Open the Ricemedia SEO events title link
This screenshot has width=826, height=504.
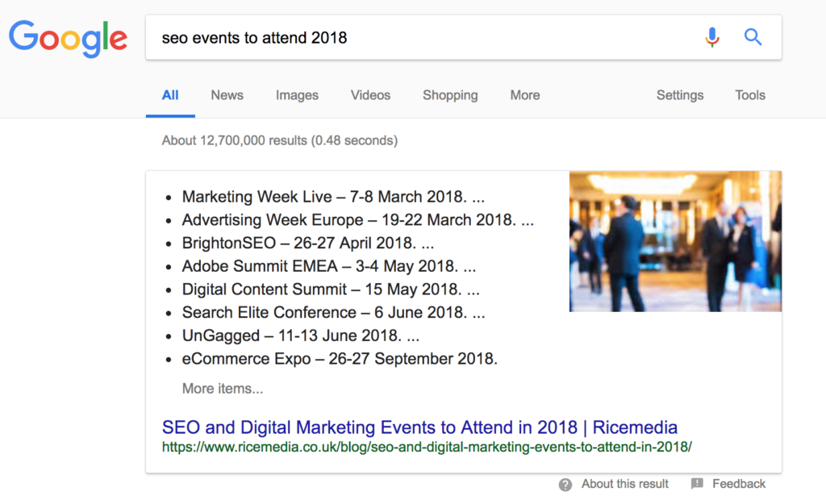tap(419, 427)
